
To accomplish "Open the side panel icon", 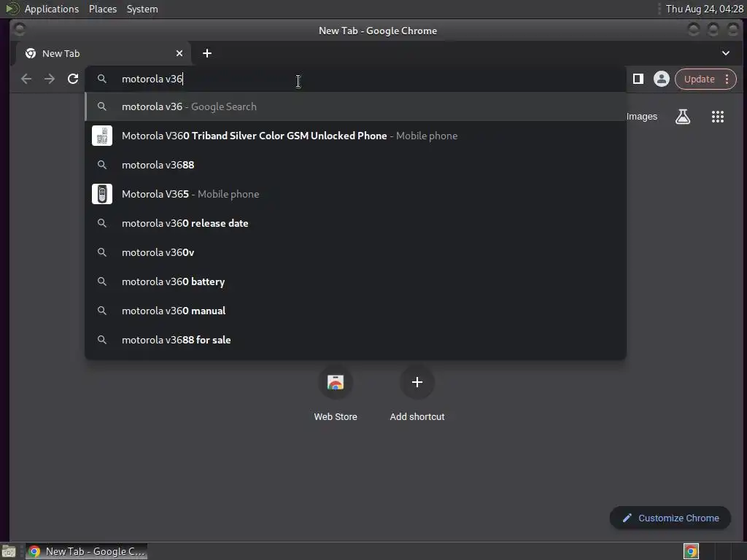I will tap(638, 79).
